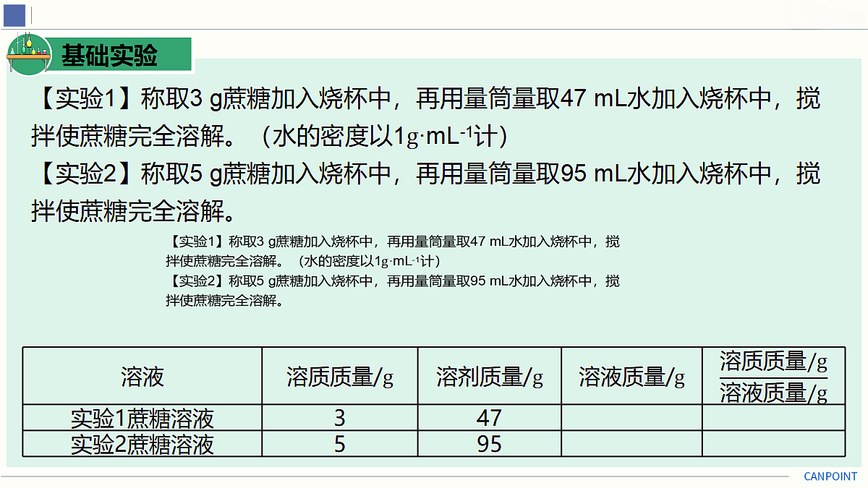This screenshot has height=488, width=868.
Task: Select the 实验1蔗糖溶液 row label
Action: (142, 418)
